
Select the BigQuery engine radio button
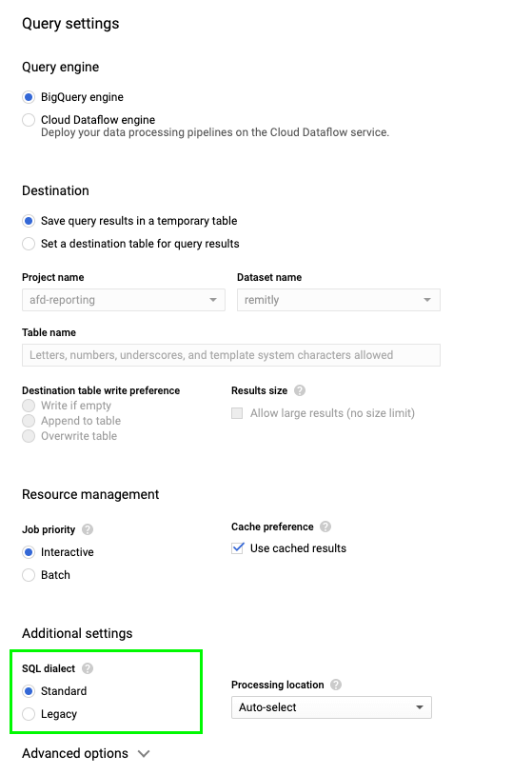pos(29,97)
